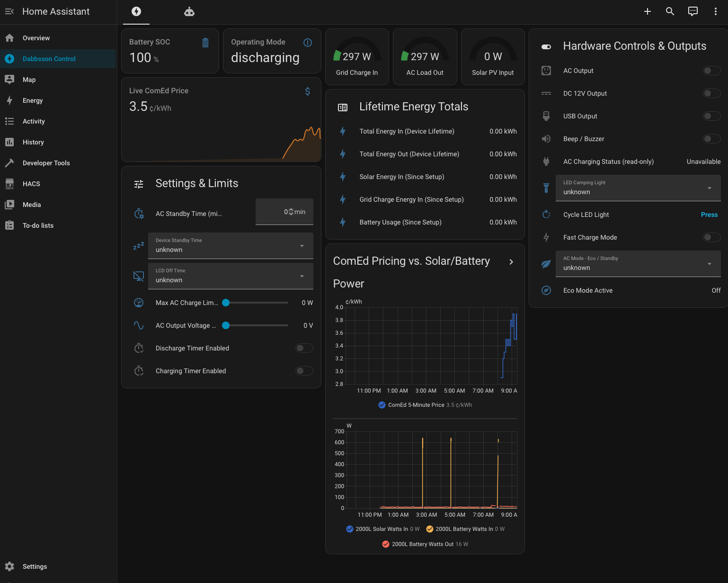Open Settings in the sidebar

tap(58, 566)
